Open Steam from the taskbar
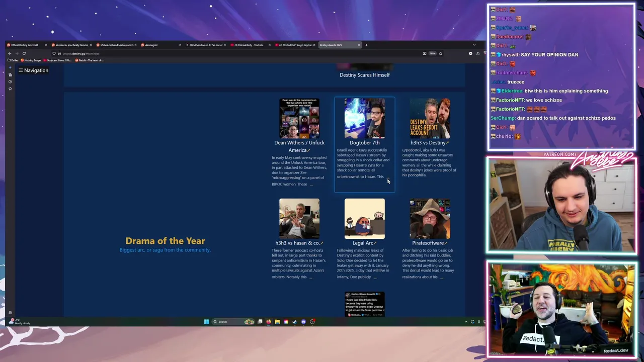The height and width of the screenshot is (362, 644). (295, 322)
